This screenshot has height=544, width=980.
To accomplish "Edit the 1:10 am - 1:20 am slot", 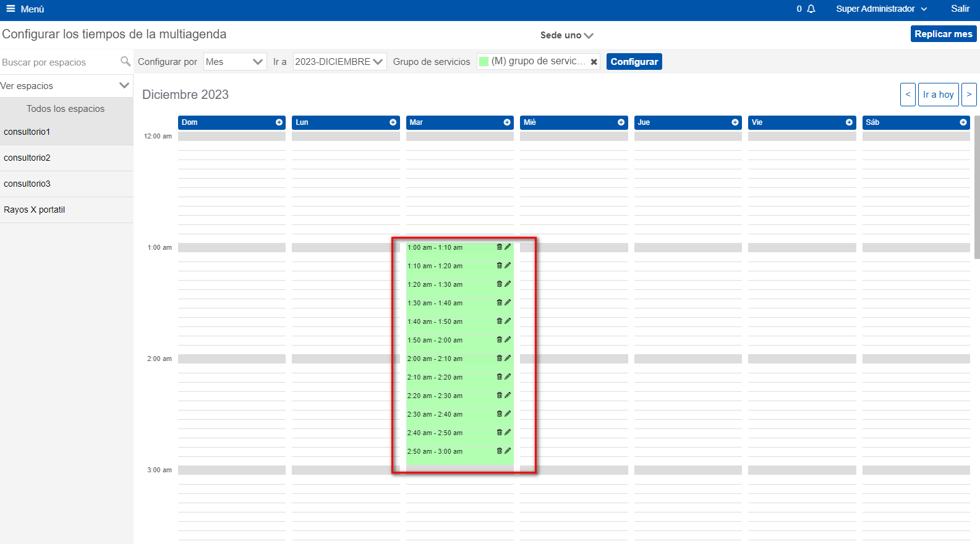I will pos(508,265).
